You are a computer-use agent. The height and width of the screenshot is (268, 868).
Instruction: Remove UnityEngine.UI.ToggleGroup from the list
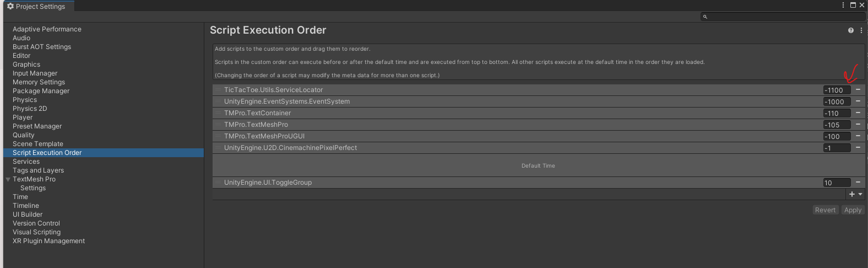tap(858, 183)
